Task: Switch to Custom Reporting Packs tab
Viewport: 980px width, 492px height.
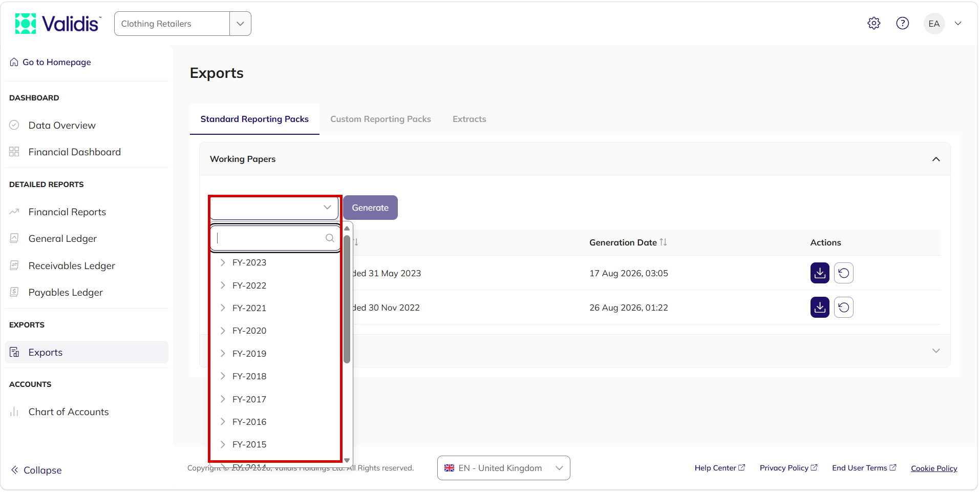Action: (380, 119)
